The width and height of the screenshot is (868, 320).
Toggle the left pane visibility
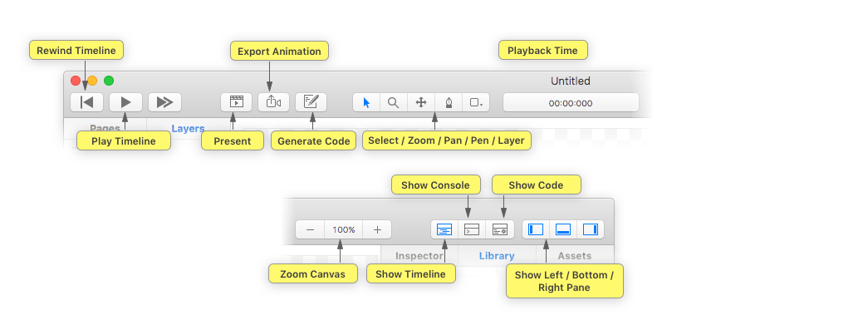[536, 229]
